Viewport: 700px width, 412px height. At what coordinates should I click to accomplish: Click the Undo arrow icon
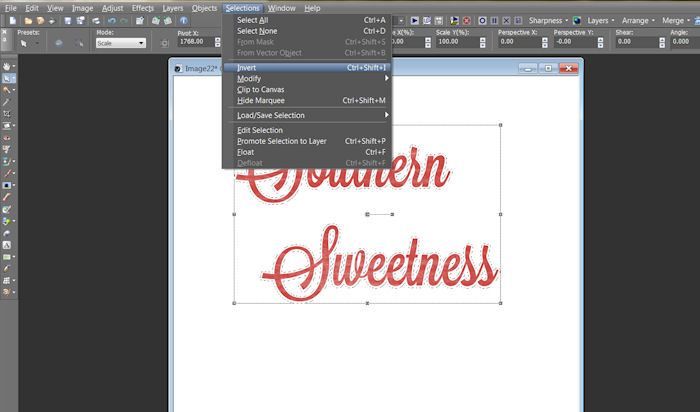coord(112,20)
